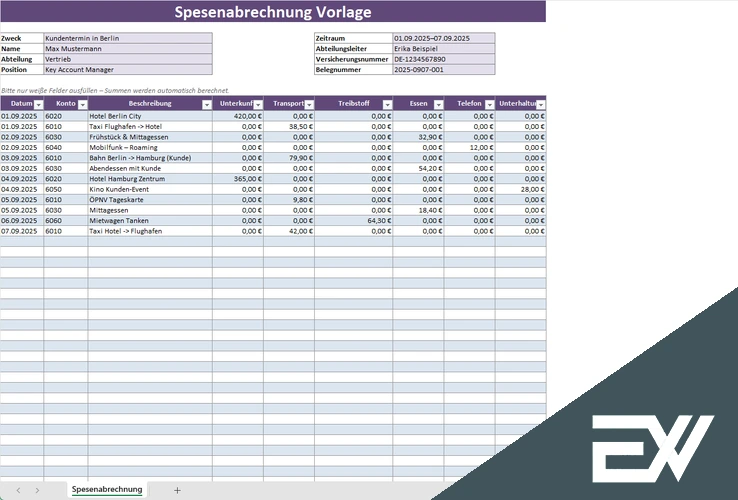The image size is (738, 500).
Task: Open the Datum column filter dropdown
Action: point(39,105)
